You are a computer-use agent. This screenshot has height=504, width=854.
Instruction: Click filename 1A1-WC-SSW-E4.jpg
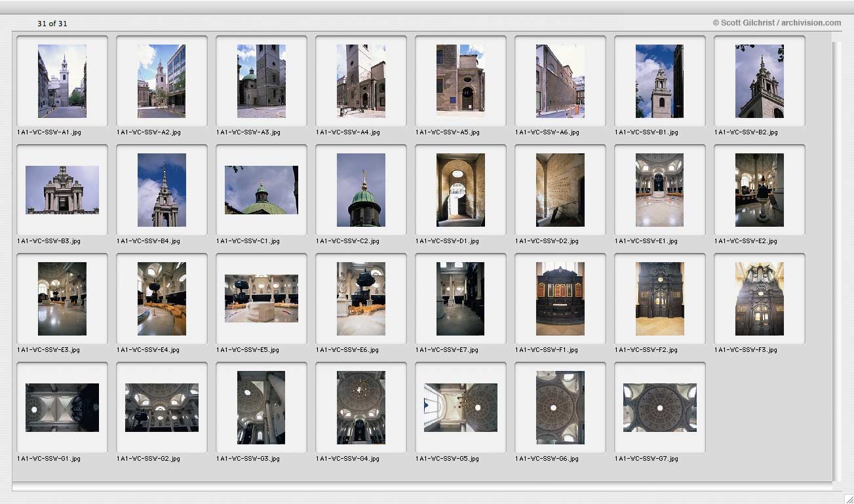pos(149,350)
